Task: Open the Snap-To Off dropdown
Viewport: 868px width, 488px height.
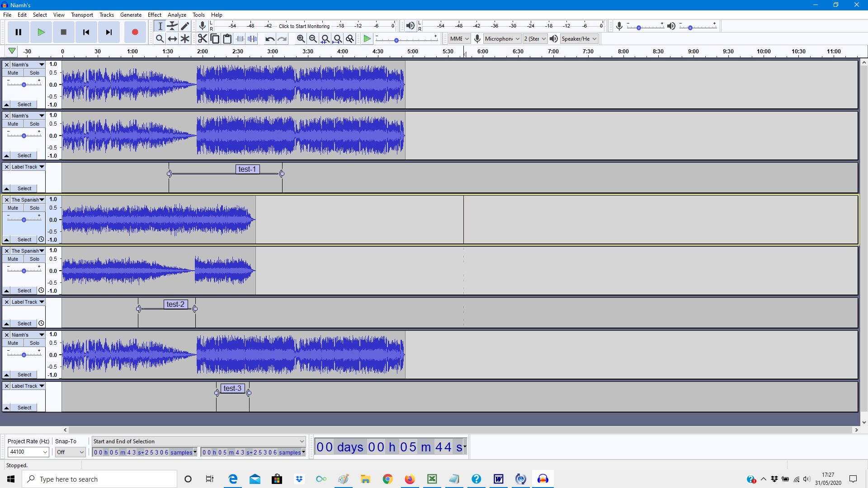Action: [x=70, y=452]
